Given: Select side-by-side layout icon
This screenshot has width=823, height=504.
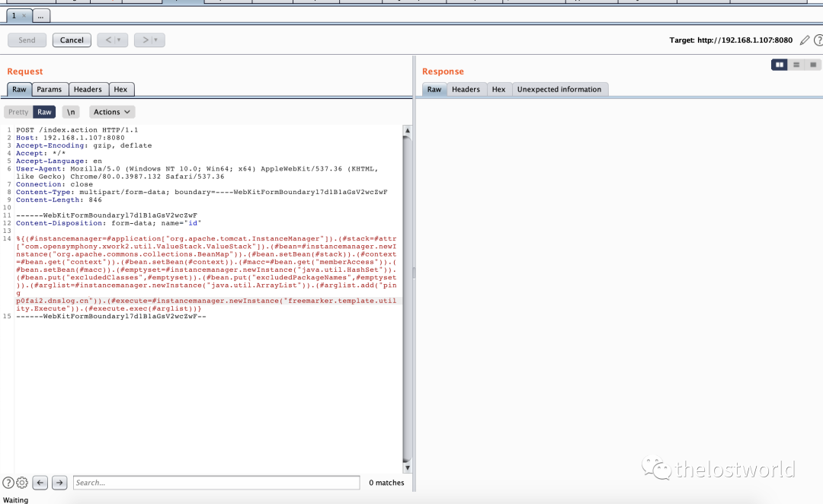Looking at the screenshot, I should point(780,65).
